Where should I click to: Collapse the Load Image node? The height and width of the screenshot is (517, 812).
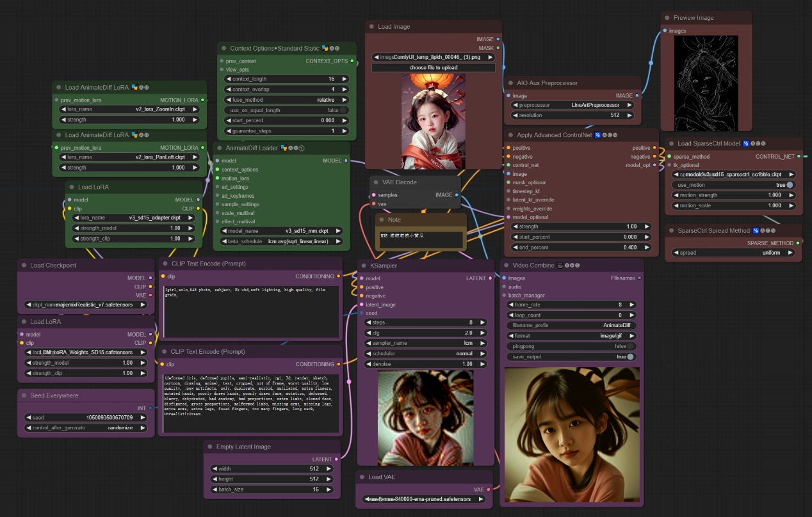coord(371,27)
